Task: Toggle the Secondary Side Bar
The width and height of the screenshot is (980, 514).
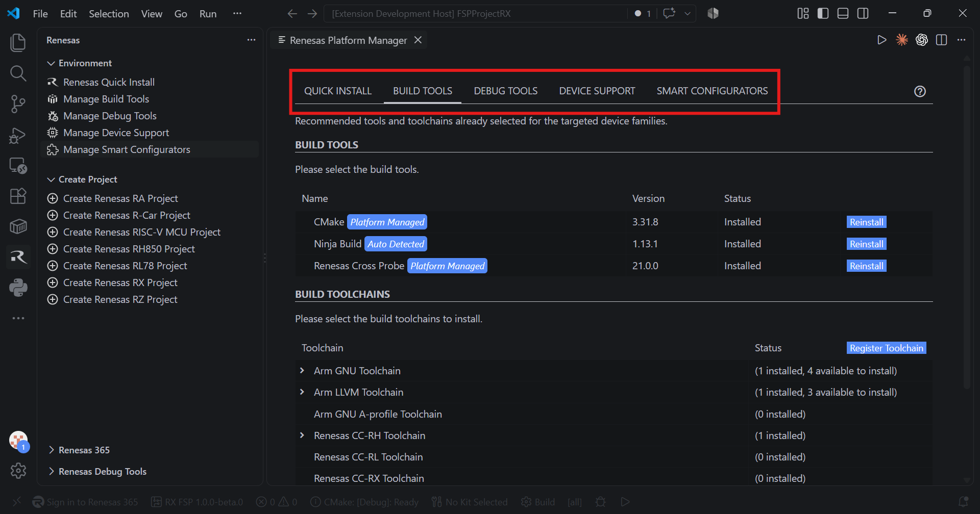Action: click(x=863, y=14)
